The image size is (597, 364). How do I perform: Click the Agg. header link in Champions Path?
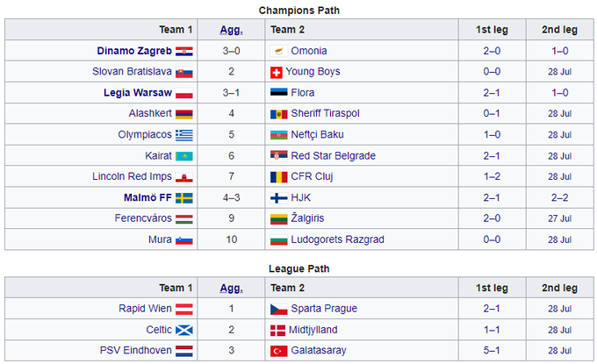[x=231, y=30]
